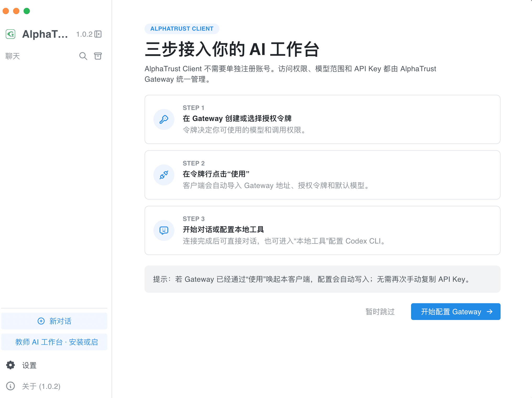Skip setup via 暂时跳过

pyautogui.click(x=380, y=312)
